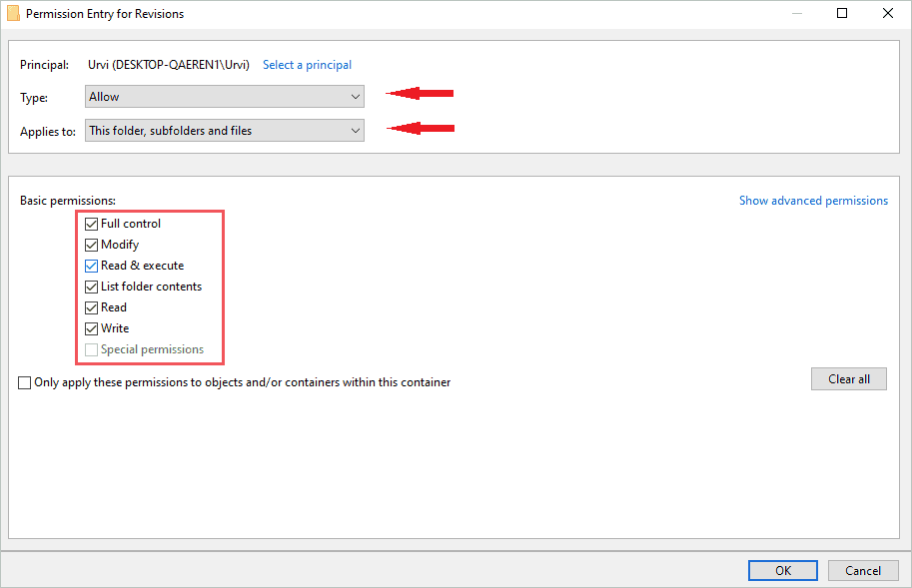The image size is (912, 588).
Task: Disable the Write permission checkbox
Action: [x=92, y=328]
